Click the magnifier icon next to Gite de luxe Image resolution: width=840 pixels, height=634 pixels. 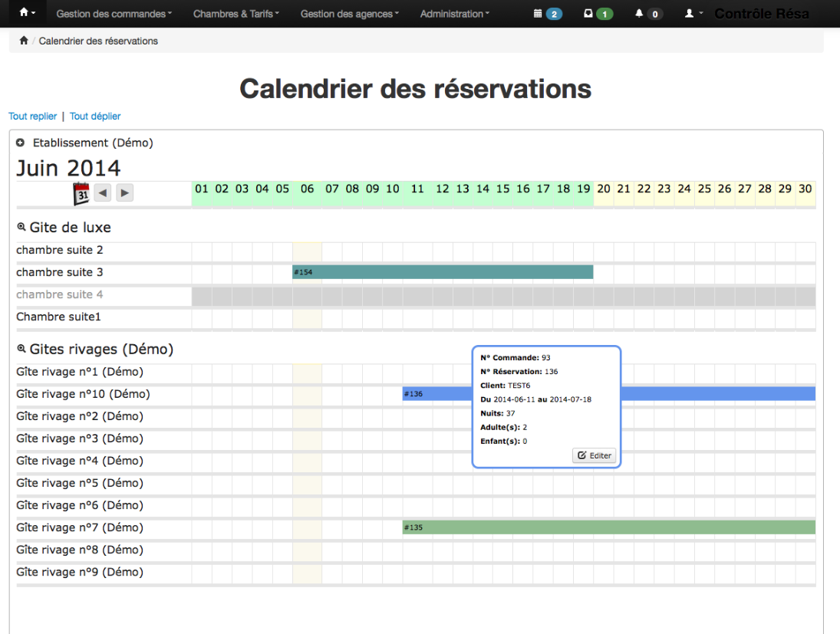21,226
